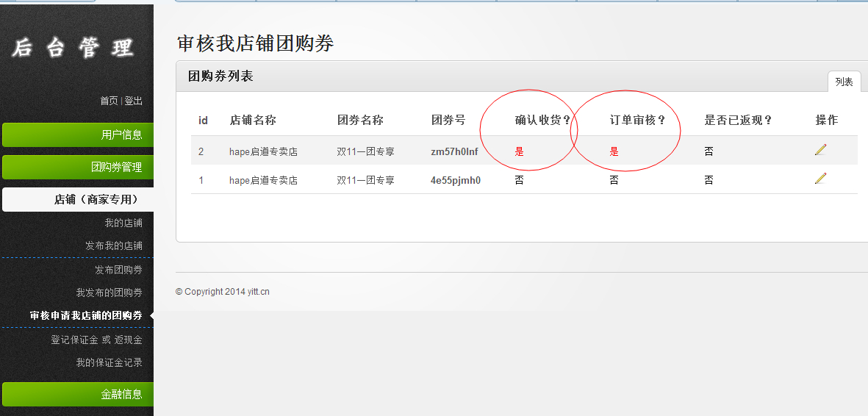Click 否 under 确认收货？ in 4e55pjmh0 row

[x=519, y=180]
